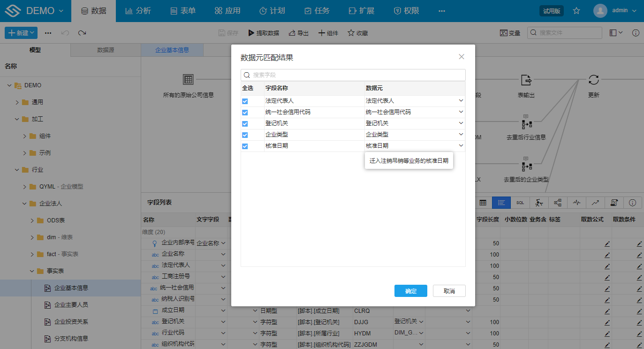644x349 pixels.
Task: Click the SQL view icon
Action: coord(520,203)
